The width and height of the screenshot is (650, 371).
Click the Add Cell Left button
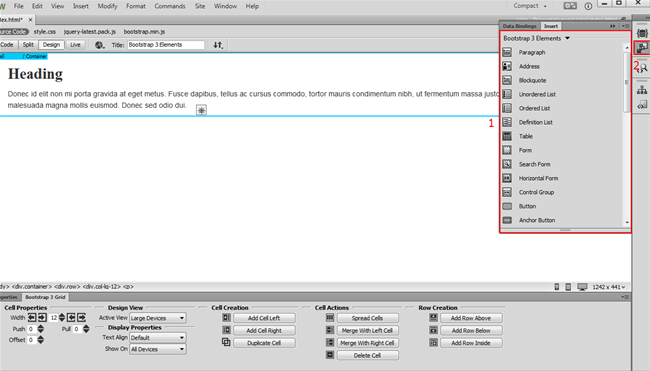point(264,318)
